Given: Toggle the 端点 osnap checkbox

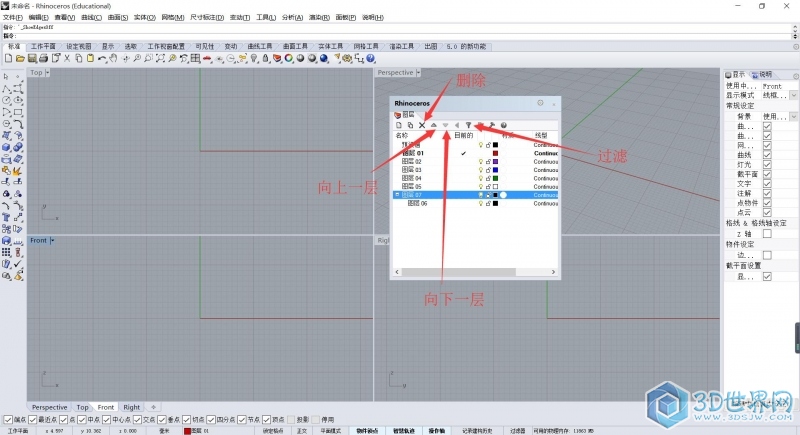Looking at the screenshot, I should [8, 420].
